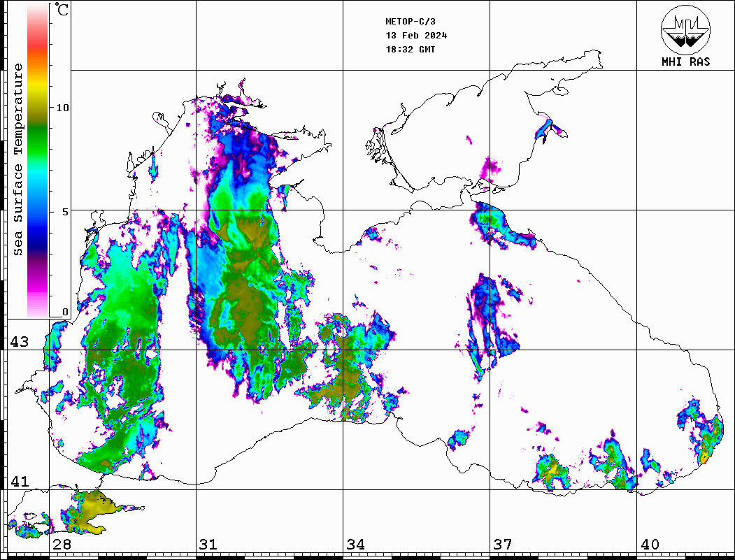Image resolution: width=735 pixels, height=560 pixels.
Task: Click latitude label '43'
Action: pyautogui.click(x=20, y=342)
